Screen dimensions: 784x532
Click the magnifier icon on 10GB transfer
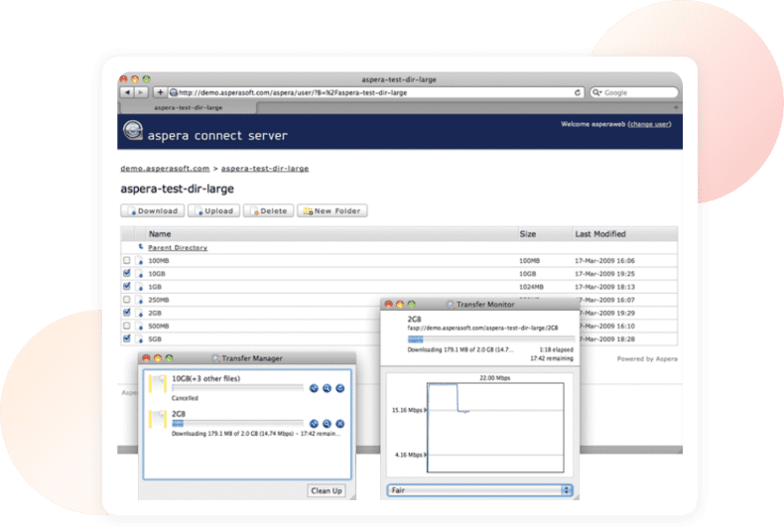click(x=327, y=388)
